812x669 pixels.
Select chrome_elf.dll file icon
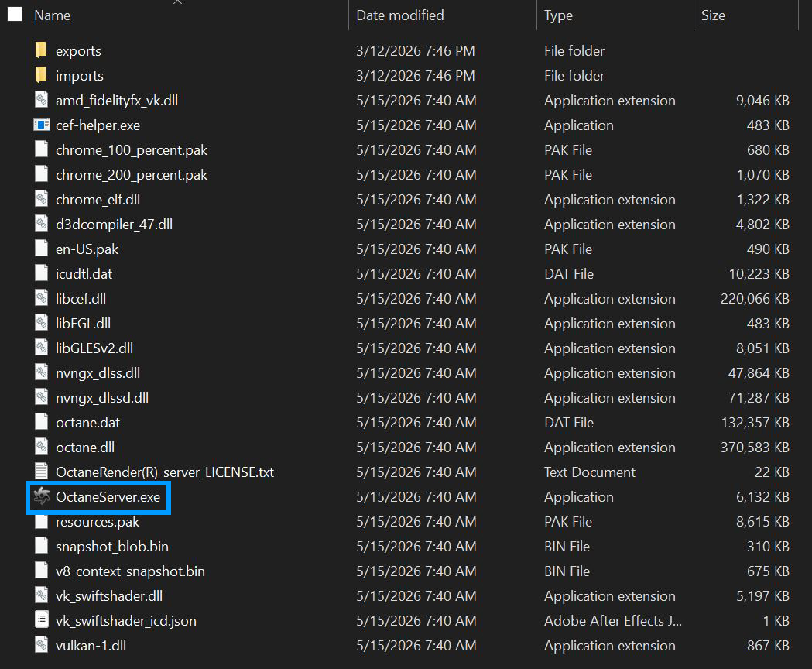click(x=42, y=199)
